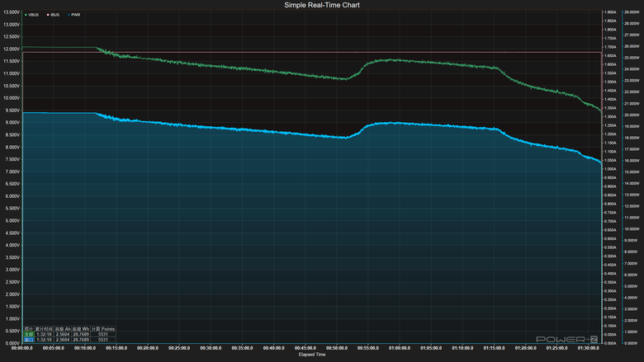Click the 01:00:00.0 time axis label

tap(400, 348)
